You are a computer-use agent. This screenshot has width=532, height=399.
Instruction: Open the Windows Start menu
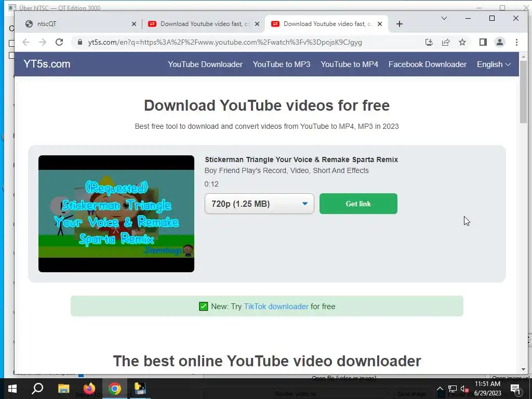click(12, 389)
